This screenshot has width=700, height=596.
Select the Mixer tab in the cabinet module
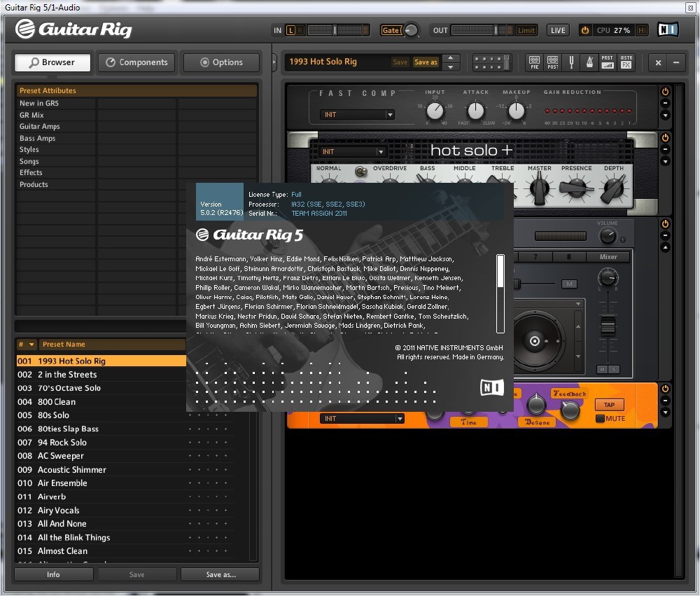click(x=608, y=257)
